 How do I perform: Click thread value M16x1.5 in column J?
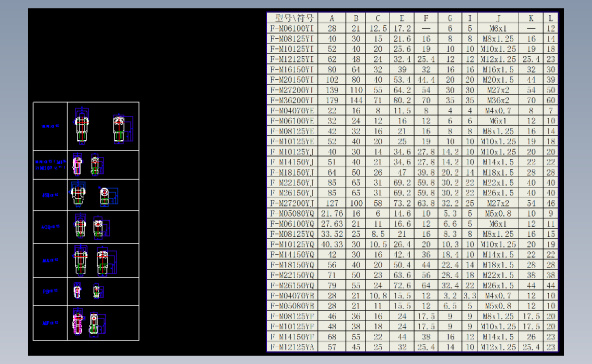(498, 69)
